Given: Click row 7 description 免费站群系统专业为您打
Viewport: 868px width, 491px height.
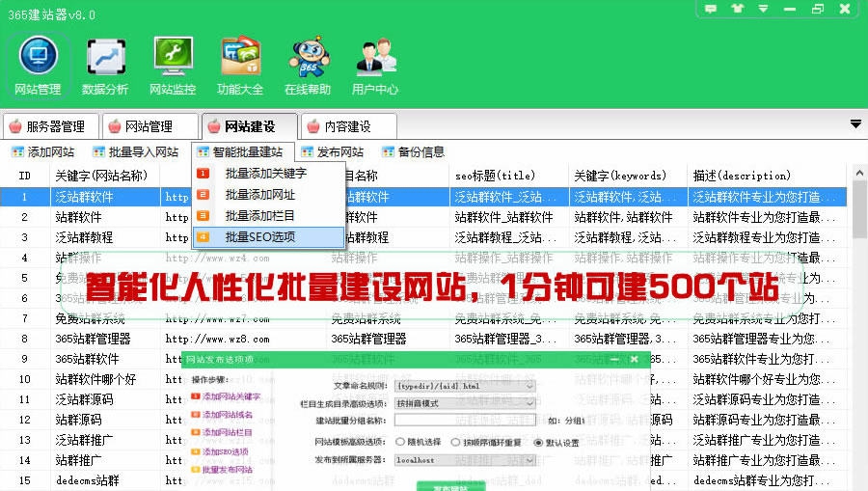Looking at the screenshot, I should coord(764,319).
